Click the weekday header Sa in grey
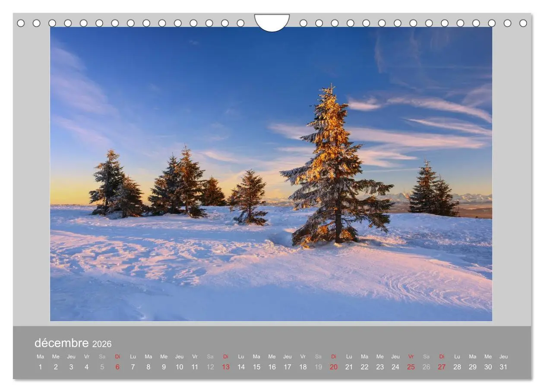The height and width of the screenshot is (392, 544). (102, 357)
